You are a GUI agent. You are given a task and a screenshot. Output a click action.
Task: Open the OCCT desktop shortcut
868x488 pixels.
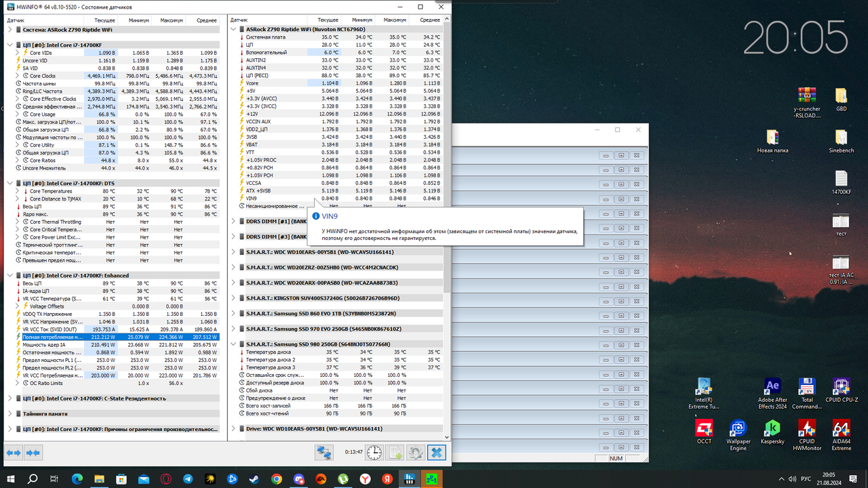click(704, 432)
